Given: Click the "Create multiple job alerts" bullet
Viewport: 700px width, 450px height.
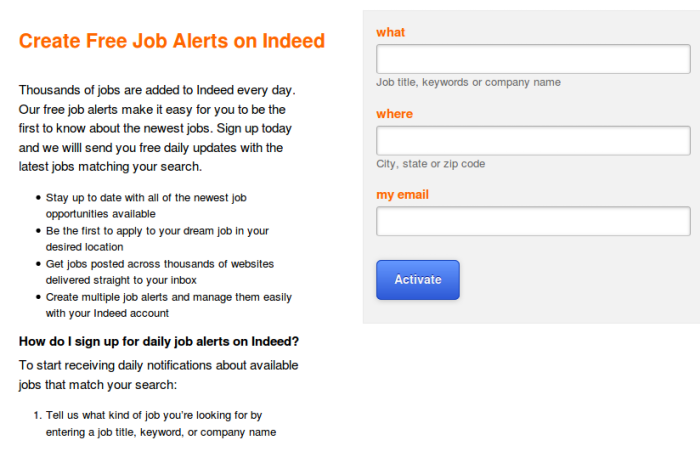Looking at the screenshot, I should pyautogui.click(x=168, y=304).
